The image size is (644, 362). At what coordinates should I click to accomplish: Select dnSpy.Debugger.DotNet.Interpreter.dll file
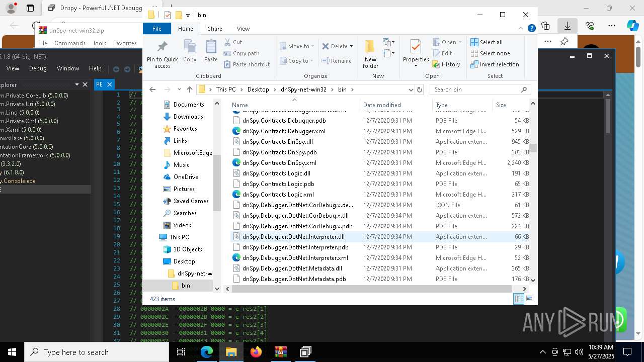[x=293, y=237]
